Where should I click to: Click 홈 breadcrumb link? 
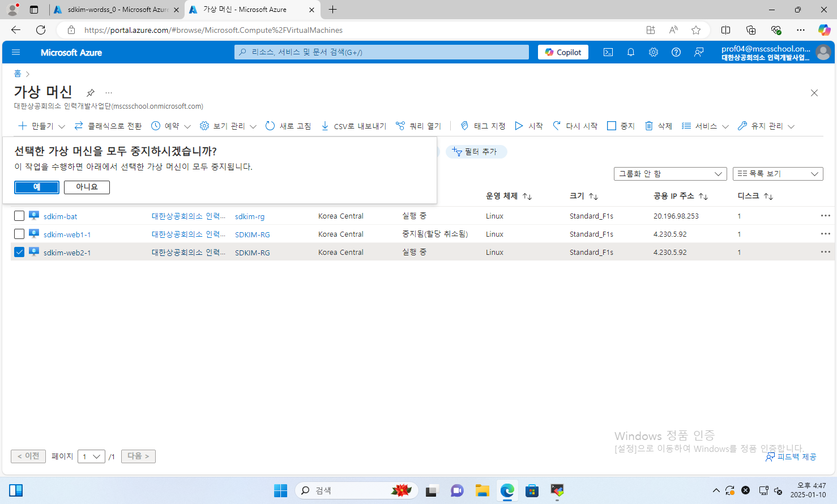pyautogui.click(x=18, y=74)
